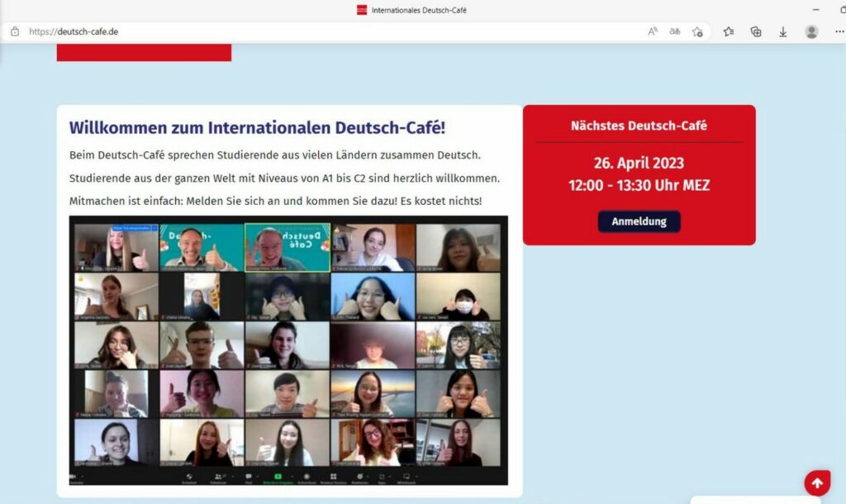The image size is (846, 504).
Task: Open the Downloads panel
Action: [782, 32]
